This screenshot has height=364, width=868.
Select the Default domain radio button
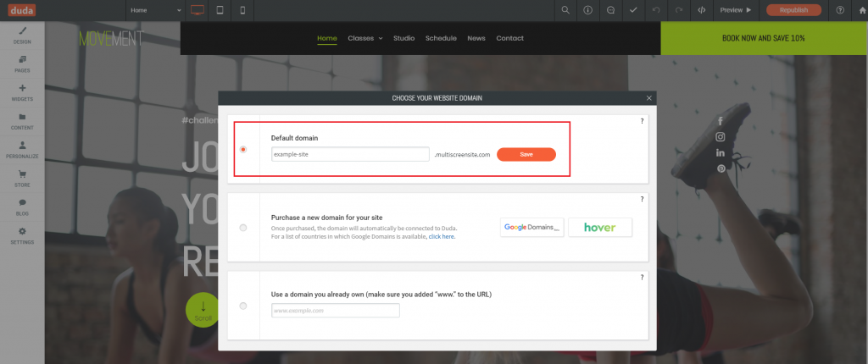(x=243, y=149)
